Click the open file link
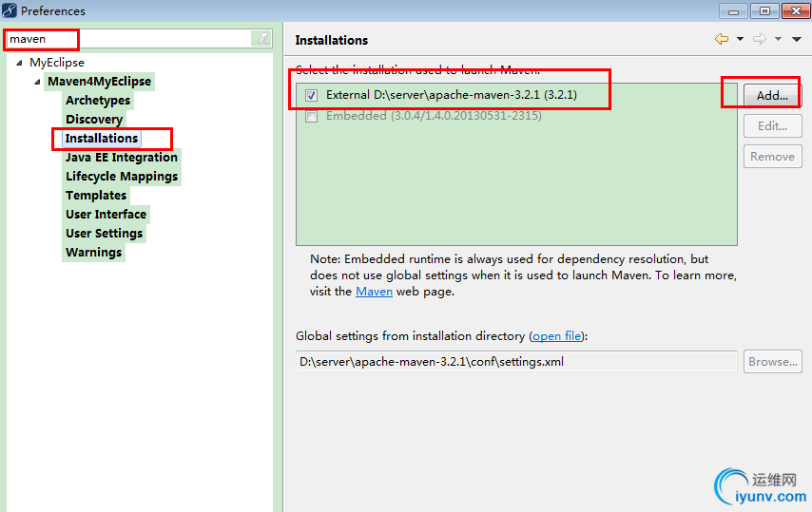 556,336
